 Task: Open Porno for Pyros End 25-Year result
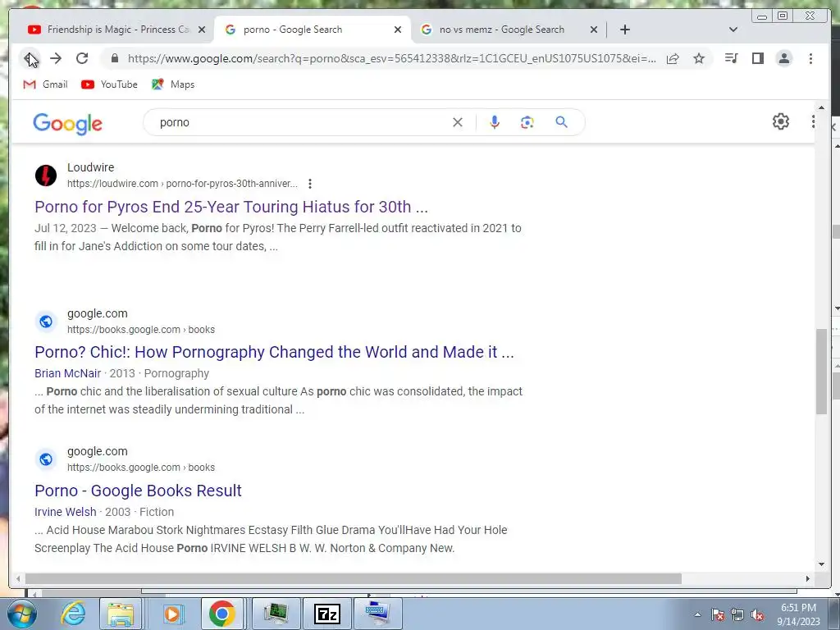pos(231,207)
